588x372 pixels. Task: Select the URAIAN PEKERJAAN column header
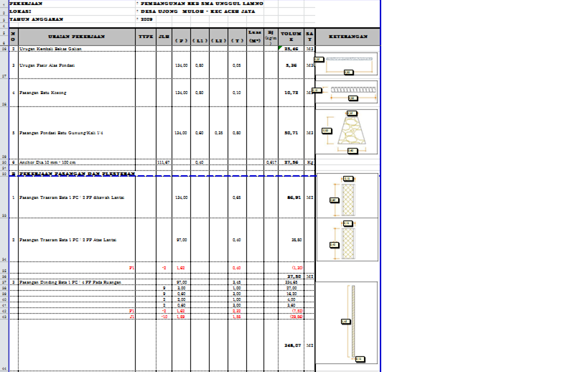tap(77, 37)
